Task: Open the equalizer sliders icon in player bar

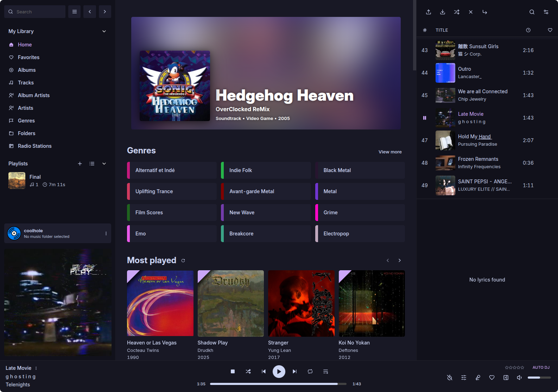Action: 464,378
